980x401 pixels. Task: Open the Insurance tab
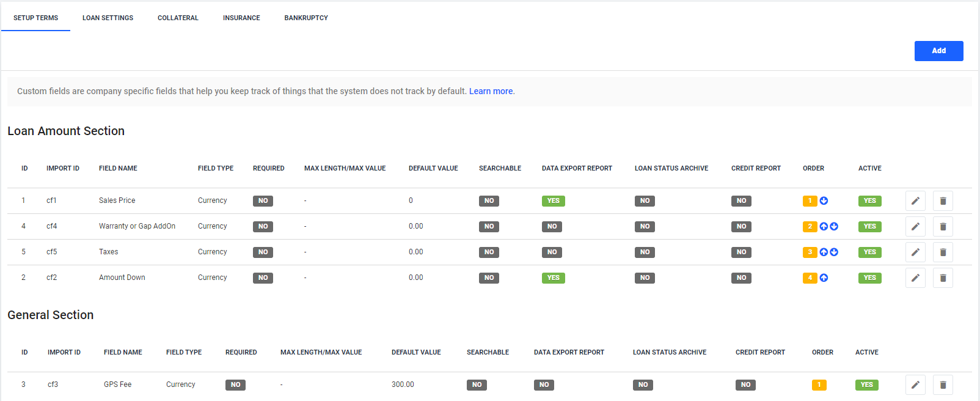241,18
